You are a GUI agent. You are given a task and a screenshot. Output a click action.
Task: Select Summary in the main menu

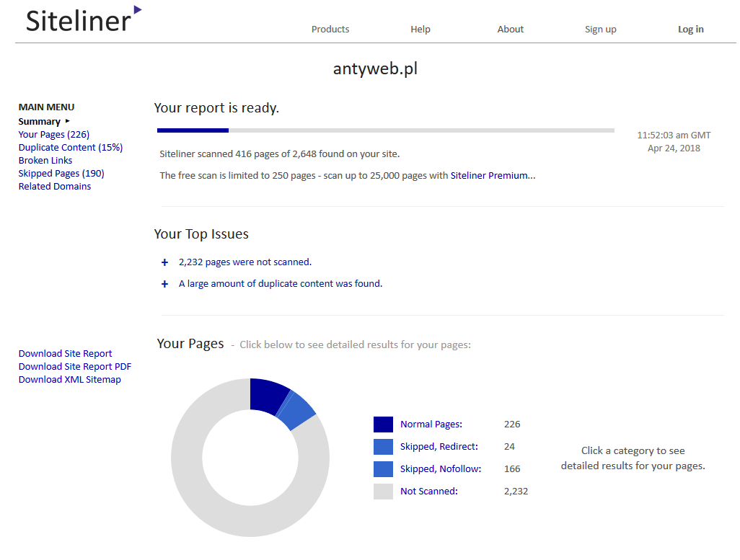tap(40, 121)
